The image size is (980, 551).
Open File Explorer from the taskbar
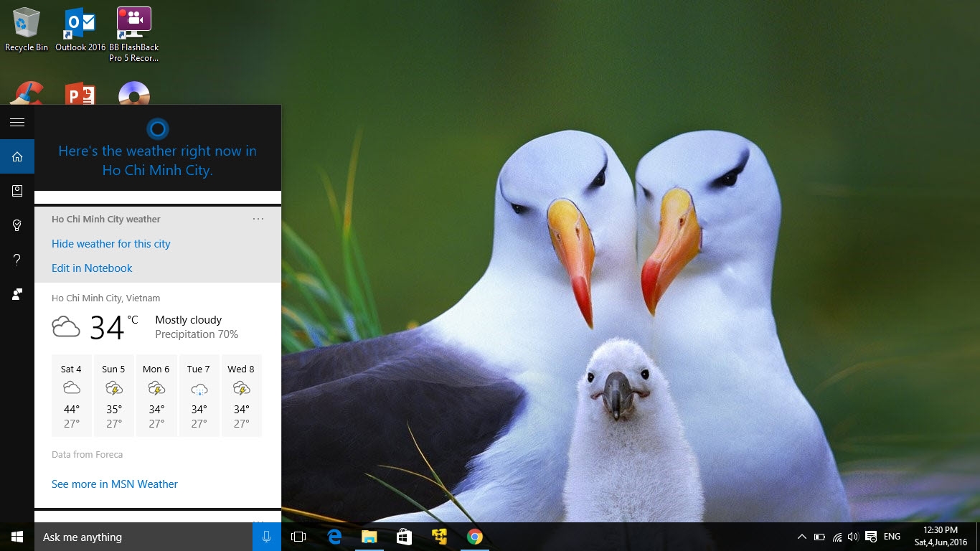point(369,537)
